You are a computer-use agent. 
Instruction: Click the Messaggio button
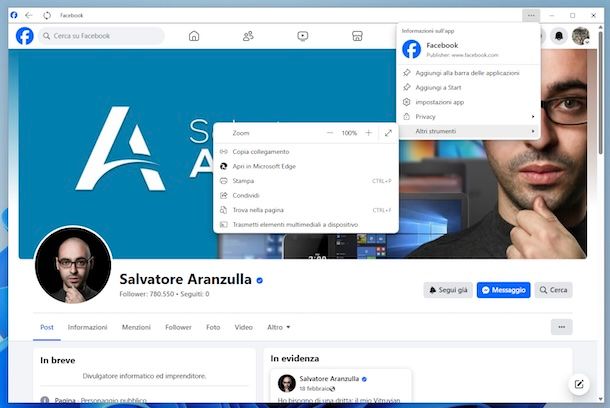503,290
